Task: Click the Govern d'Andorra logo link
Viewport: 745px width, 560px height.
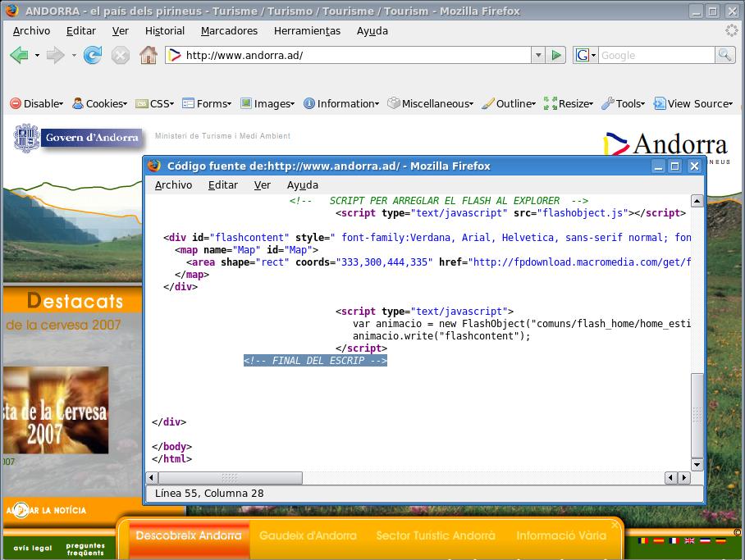Action: tap(78, 138)
